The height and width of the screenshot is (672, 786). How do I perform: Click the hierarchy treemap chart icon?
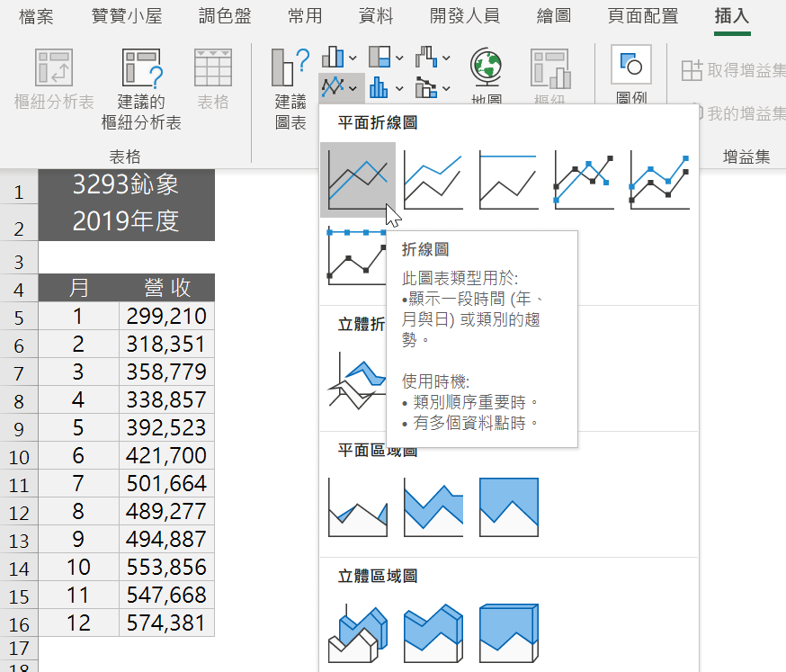click(x=380, y=58)
